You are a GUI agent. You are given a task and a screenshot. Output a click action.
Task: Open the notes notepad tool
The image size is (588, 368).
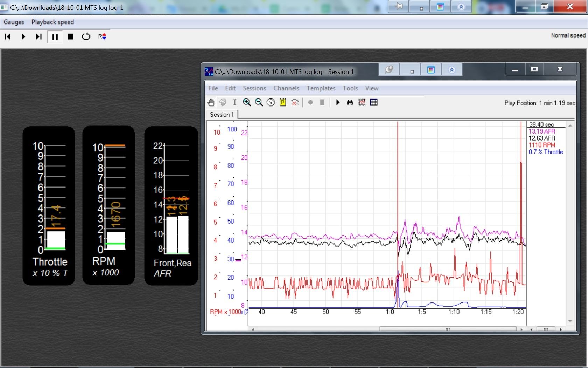[282, 102]
